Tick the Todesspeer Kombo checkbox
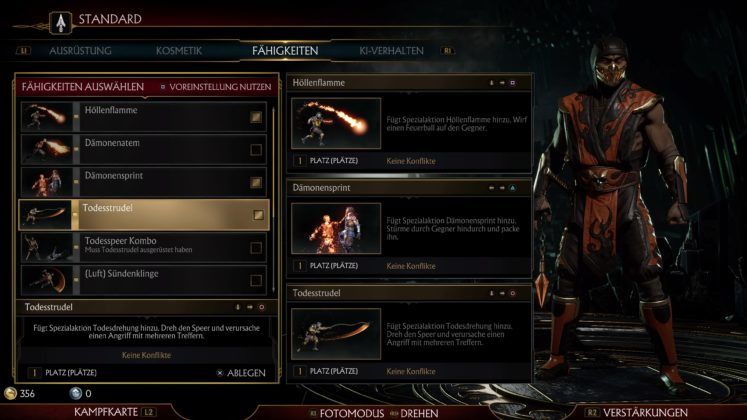 coord(256,248)
